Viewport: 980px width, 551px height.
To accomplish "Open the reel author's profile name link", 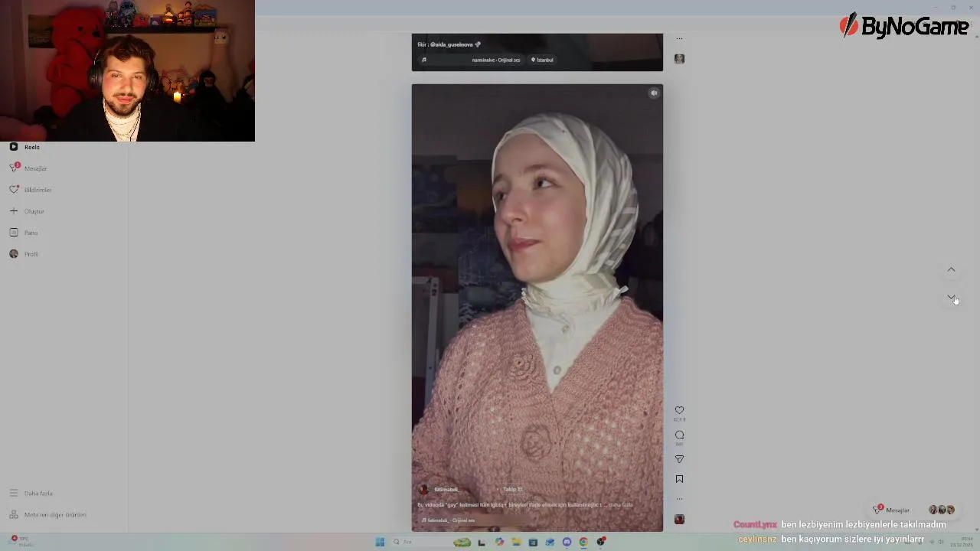I will [446, 490].
